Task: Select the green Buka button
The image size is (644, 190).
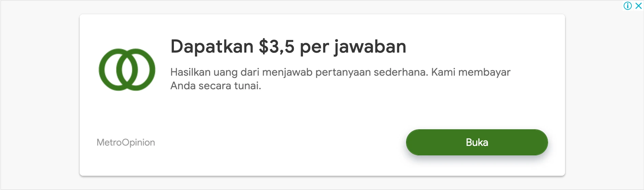Action: click(x=477, y=142)
